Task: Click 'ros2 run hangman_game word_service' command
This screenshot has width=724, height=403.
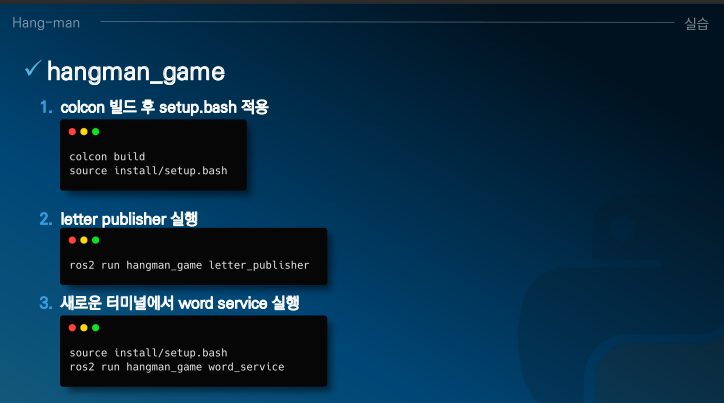Action: 177,367
